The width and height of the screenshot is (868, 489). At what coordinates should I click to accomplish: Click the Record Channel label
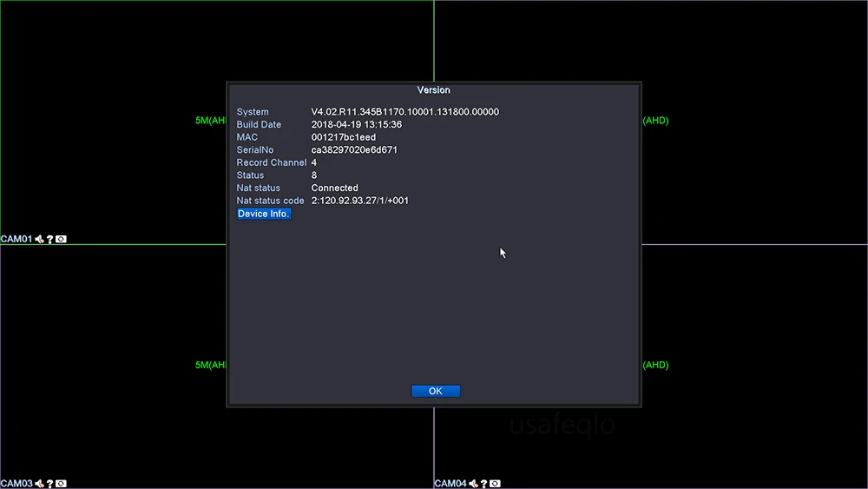tap(271, 162)
